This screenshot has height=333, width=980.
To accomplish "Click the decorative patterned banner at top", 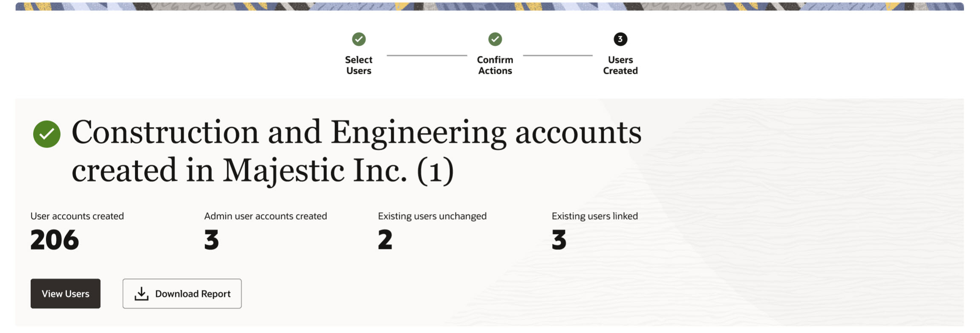I will (490, 6).
